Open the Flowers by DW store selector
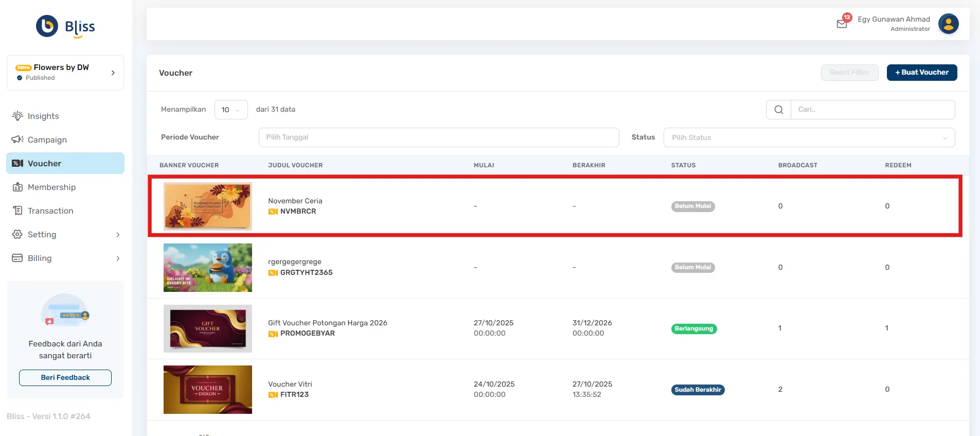Screen dimensions: 980x436 65,73
